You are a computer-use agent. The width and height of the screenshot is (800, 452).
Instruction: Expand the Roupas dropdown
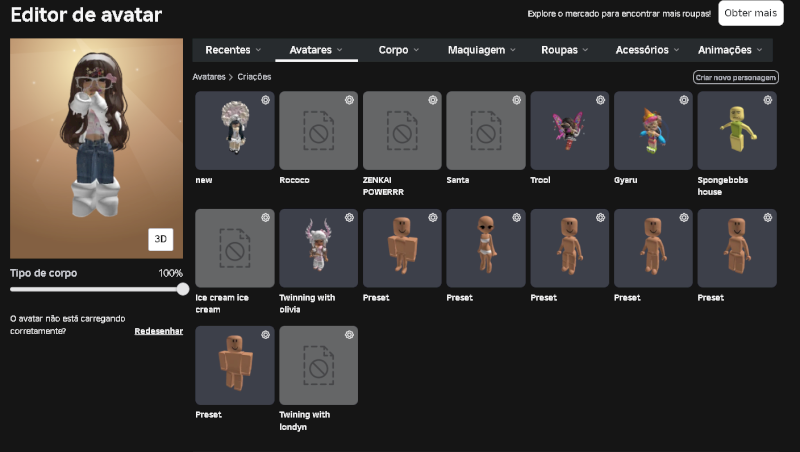(564, 50)
